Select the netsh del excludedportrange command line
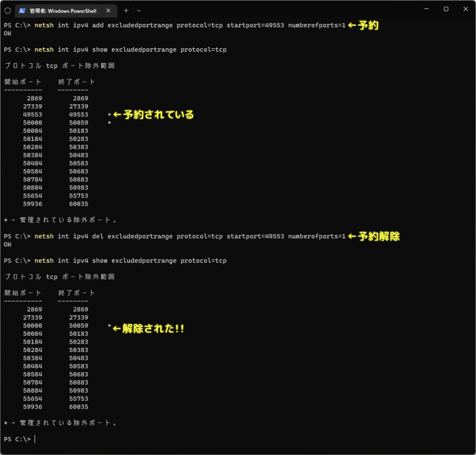Viewport: 476px width, 455px height. [x=178, y=236]
